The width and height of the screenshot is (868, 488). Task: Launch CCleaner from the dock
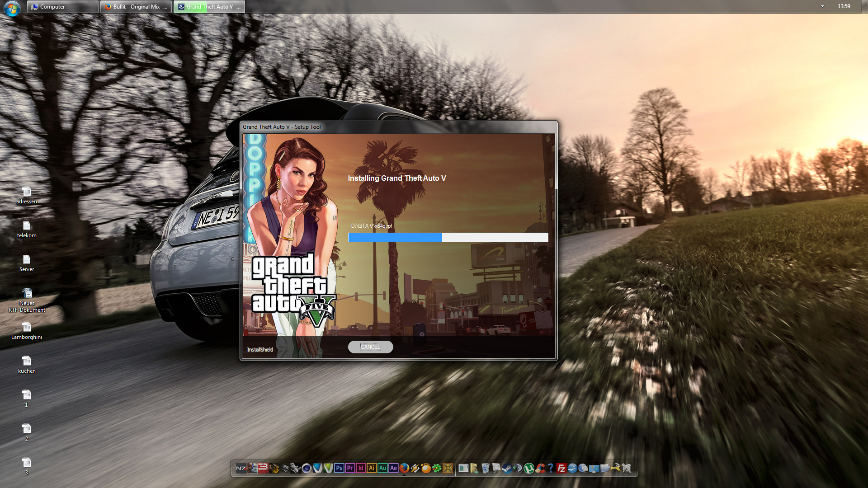(x=540, y=468)
